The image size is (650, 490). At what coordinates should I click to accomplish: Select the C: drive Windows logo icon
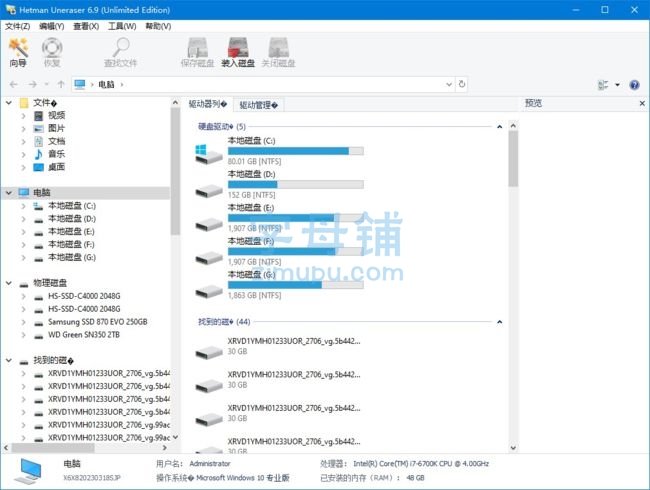(x=209, y=153)
